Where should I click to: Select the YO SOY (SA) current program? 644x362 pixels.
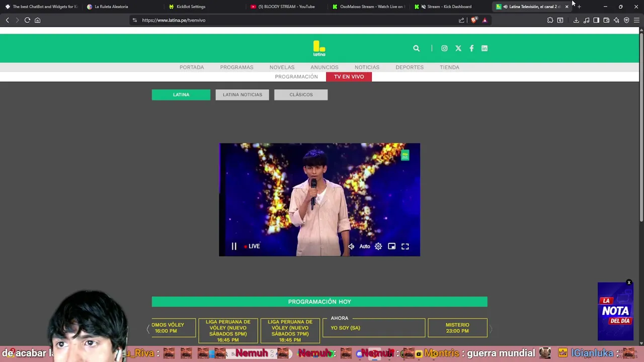pos(374,328)
